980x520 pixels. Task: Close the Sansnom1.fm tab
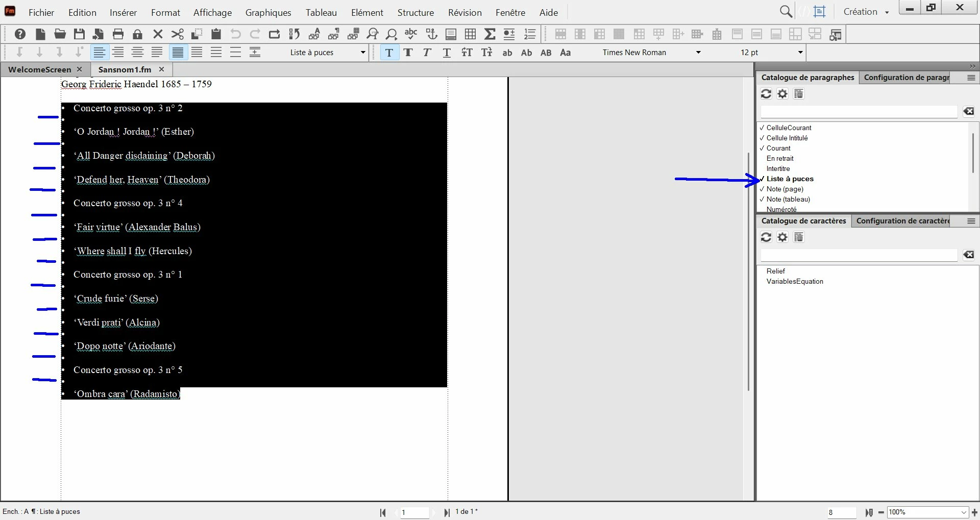161,69
